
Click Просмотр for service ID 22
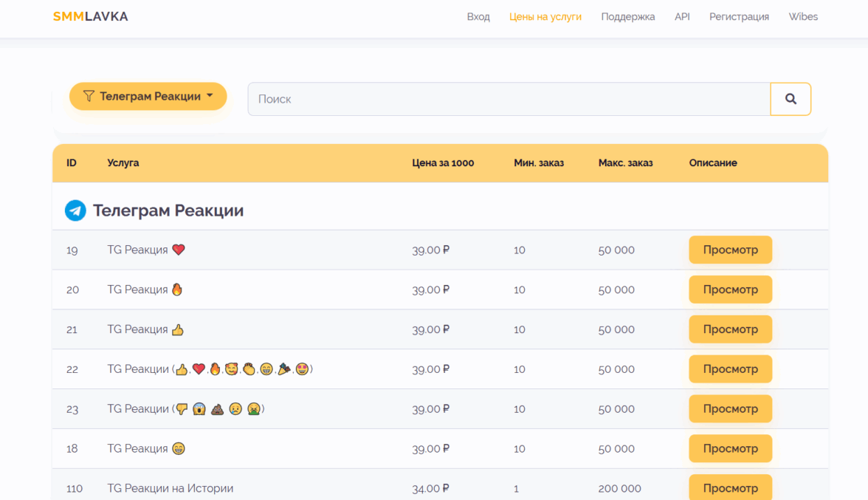point(730,369)
